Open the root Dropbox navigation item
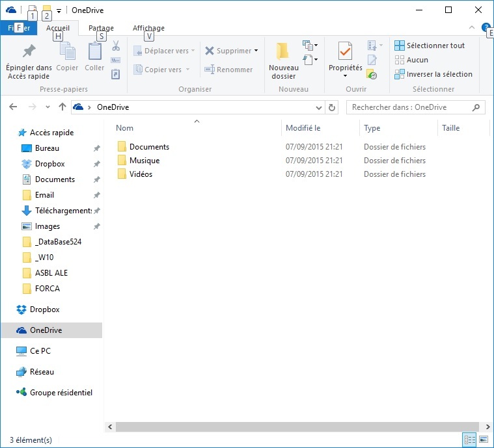This screenshot has width=494, height=448. [44, 310]
